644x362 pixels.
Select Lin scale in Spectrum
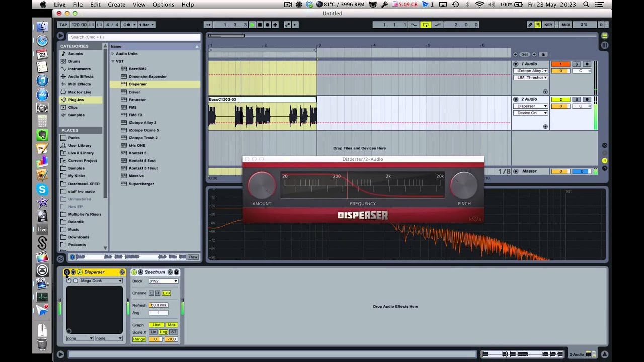point(153,332)
